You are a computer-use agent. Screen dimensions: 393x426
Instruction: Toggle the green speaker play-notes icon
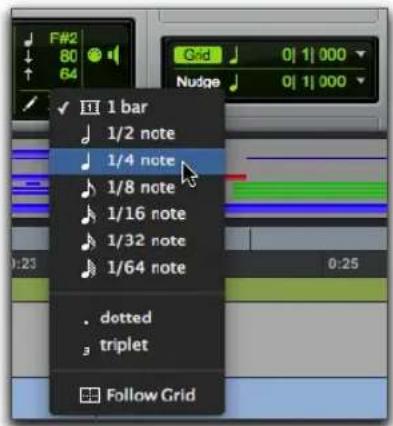(x=114, y=55)
